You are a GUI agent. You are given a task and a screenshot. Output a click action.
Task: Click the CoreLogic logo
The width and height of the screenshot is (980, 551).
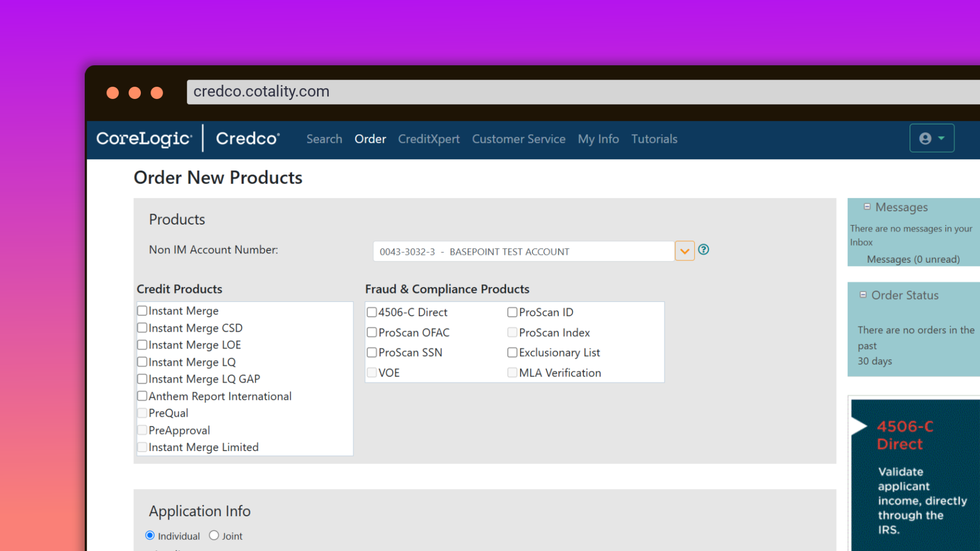pos(144,139)
